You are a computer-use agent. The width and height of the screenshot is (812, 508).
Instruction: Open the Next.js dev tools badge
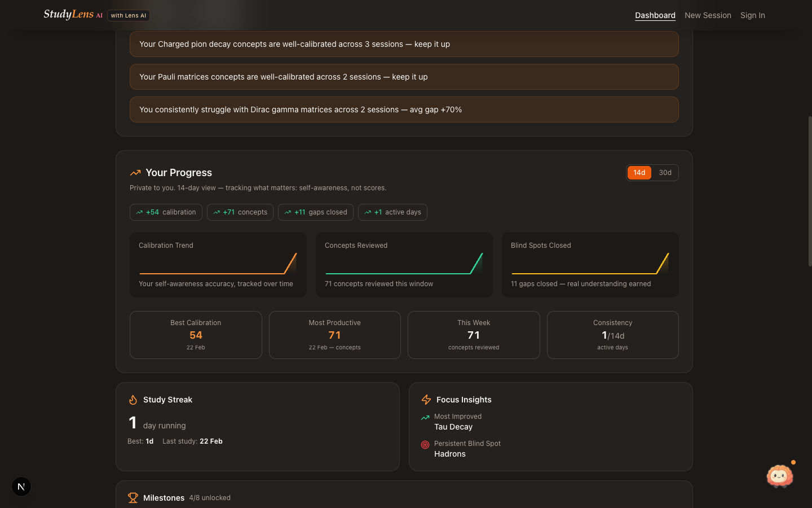[21, 487]
